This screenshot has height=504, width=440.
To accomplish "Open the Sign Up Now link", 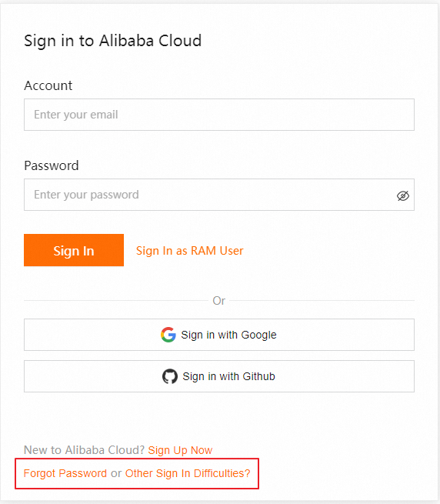I will pos(180,450).
